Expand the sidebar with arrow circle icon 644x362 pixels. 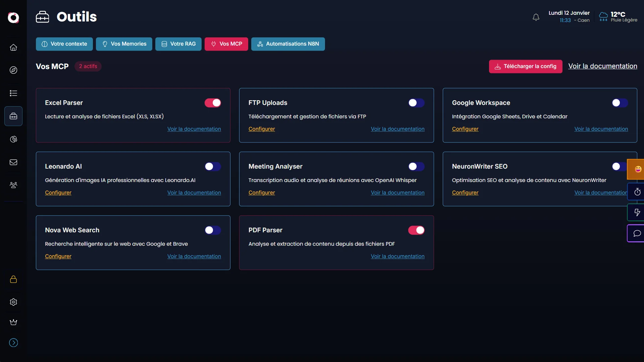[13, 343]
